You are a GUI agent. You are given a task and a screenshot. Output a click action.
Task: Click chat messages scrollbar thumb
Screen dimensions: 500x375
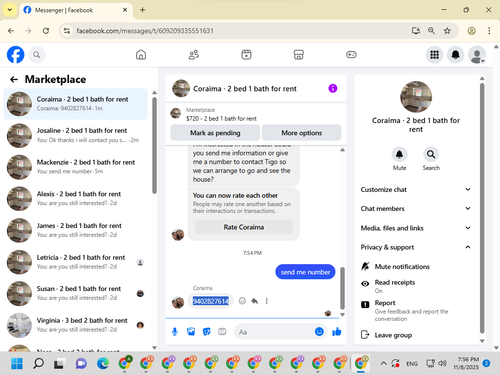[342, 288]
